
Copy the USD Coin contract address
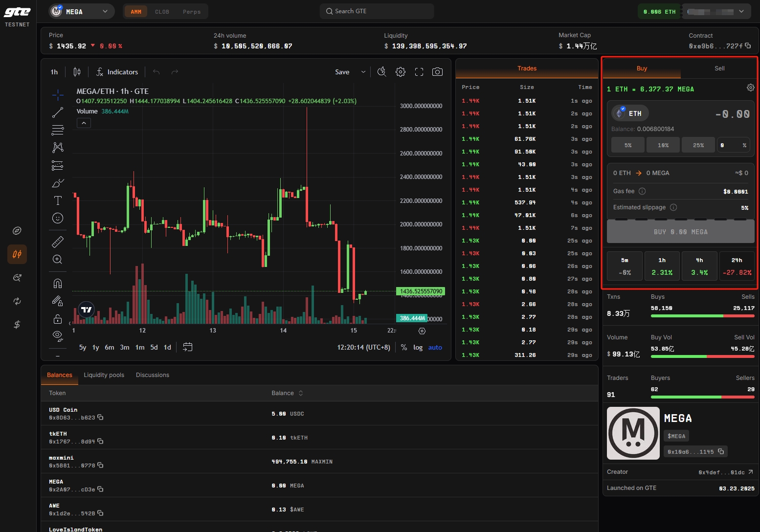[x=100, y=418]
